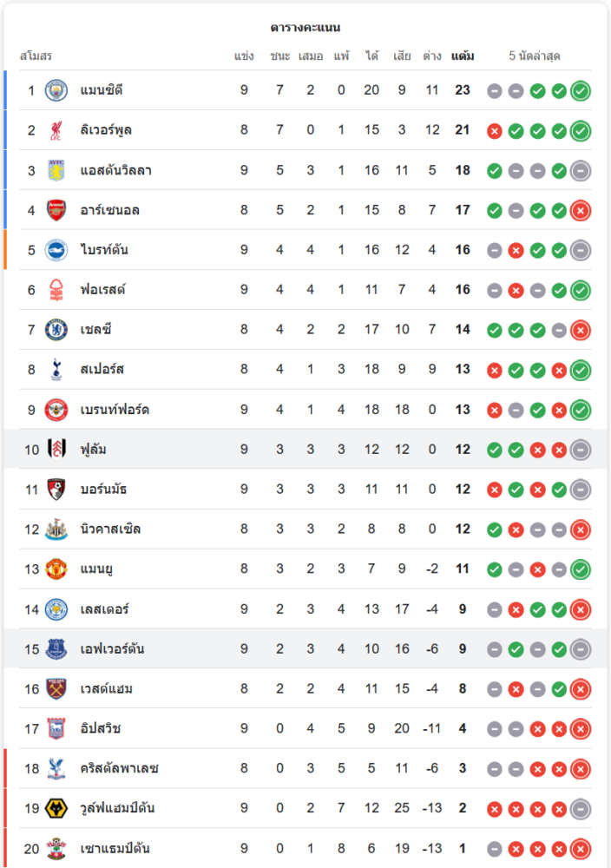Click the ชนะ wins column header
This screenshot has height=868, width=611.
[279, 56]
